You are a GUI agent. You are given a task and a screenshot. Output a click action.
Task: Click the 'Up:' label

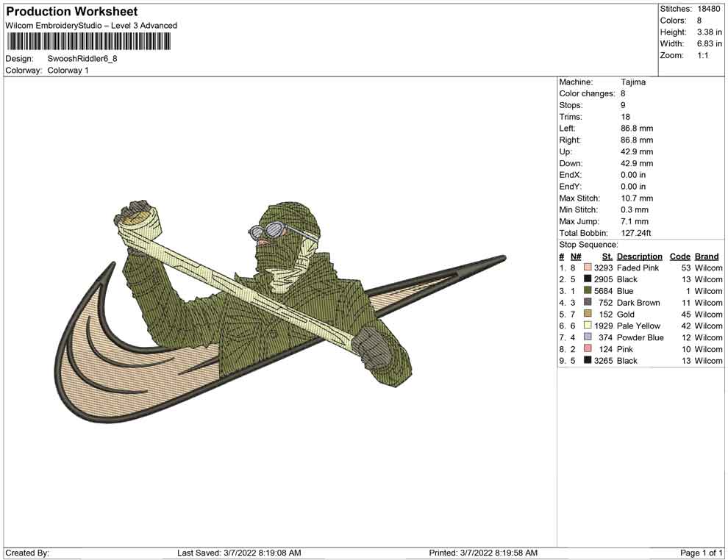pyautogui.click(x=565, y=151)
